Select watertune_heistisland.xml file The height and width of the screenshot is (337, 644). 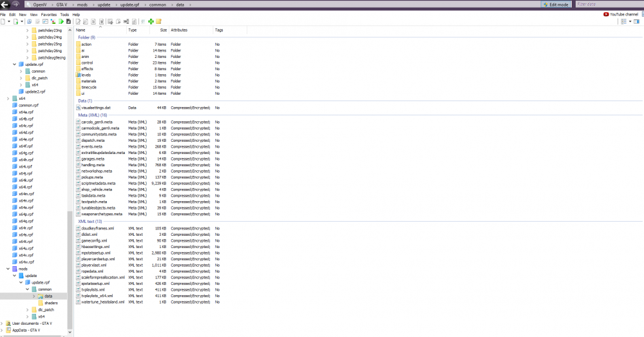(102, 302)
